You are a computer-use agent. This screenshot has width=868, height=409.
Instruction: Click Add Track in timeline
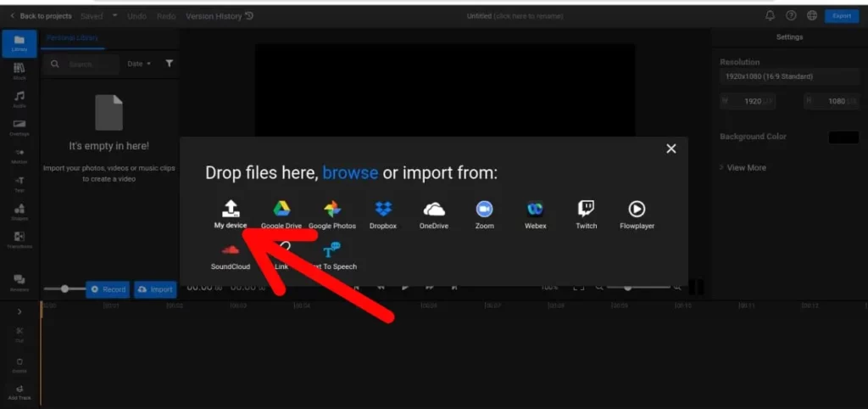point(19,392)
